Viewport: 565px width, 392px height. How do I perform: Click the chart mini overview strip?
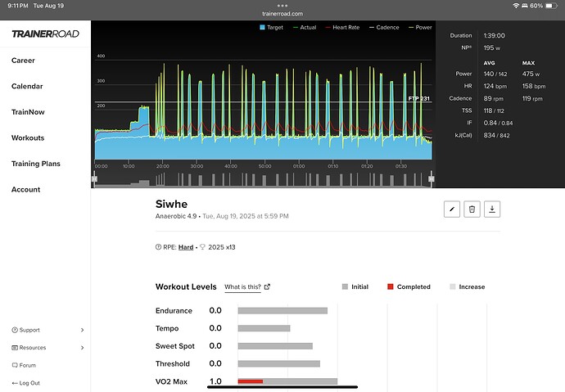point(263,179)
